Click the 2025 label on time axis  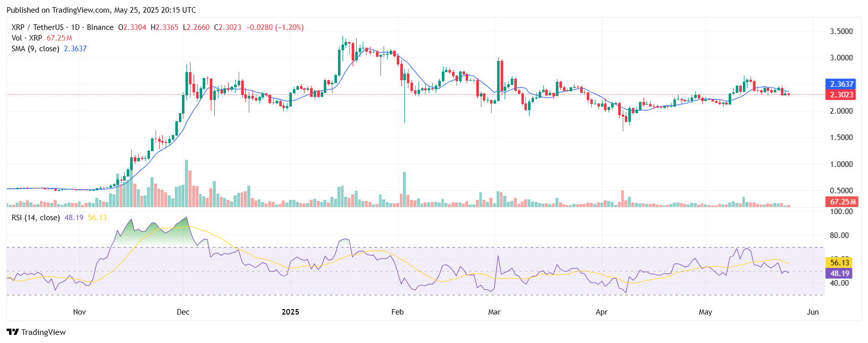click(290, 312)
